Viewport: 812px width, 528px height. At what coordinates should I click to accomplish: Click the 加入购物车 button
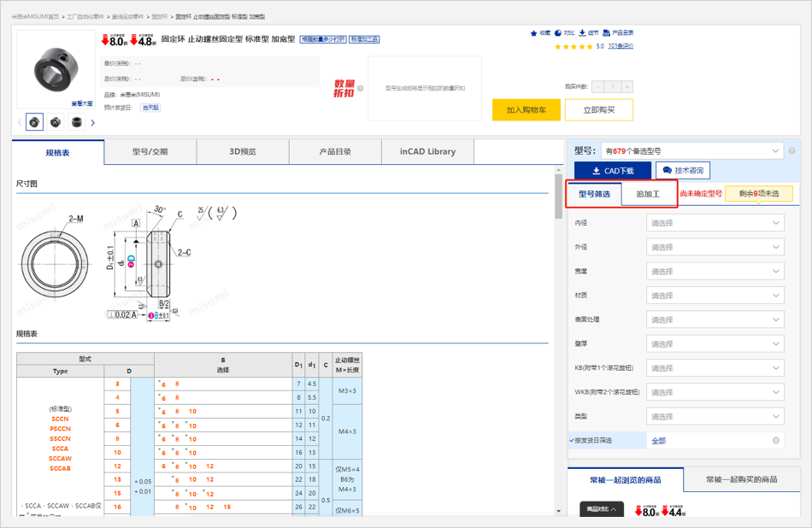click(526, 110)
